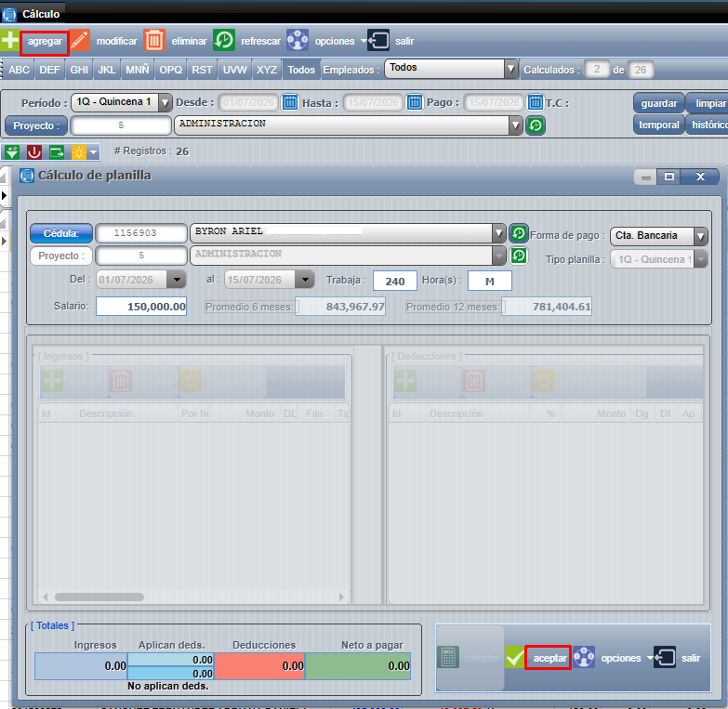This screenshot has height=709, width=728.
Task: Click the green export arrow icon above registros
Action: (x=57, y=151)
